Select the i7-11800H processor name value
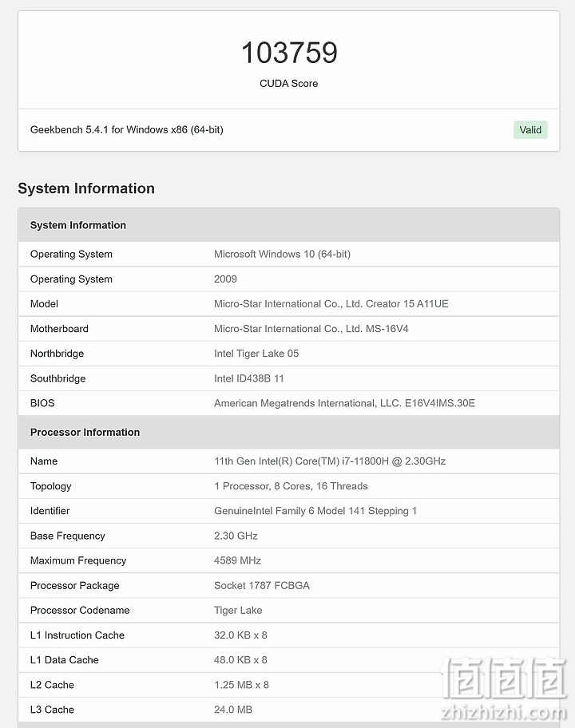This screenshot has height=728, width=575. pos(330,461)
